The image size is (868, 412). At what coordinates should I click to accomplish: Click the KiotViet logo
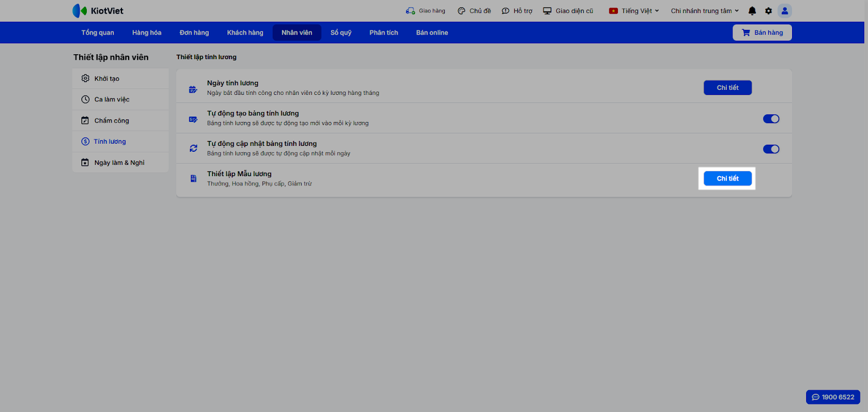point(98,11)
